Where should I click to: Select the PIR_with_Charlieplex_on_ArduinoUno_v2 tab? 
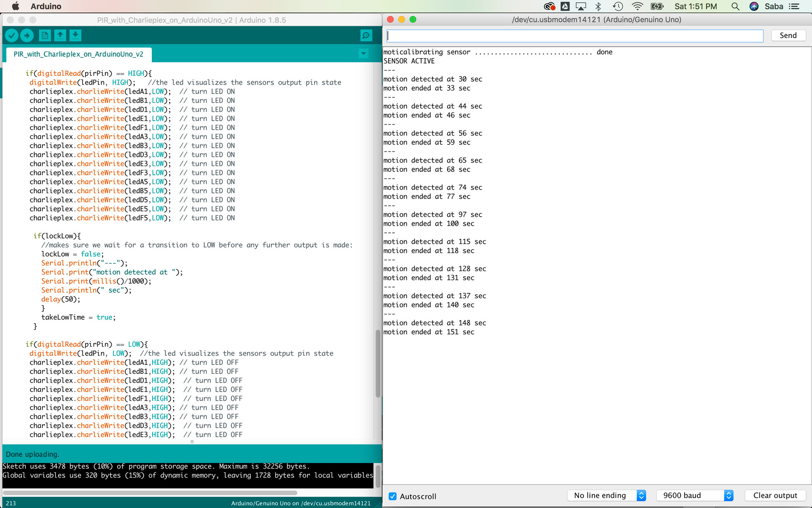tap(78, 54)
